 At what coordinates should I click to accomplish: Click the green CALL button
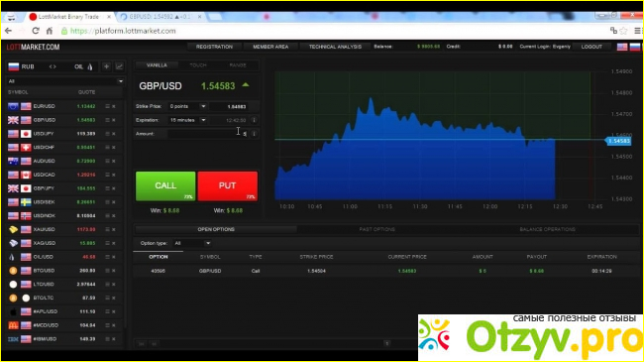point(165,185)
